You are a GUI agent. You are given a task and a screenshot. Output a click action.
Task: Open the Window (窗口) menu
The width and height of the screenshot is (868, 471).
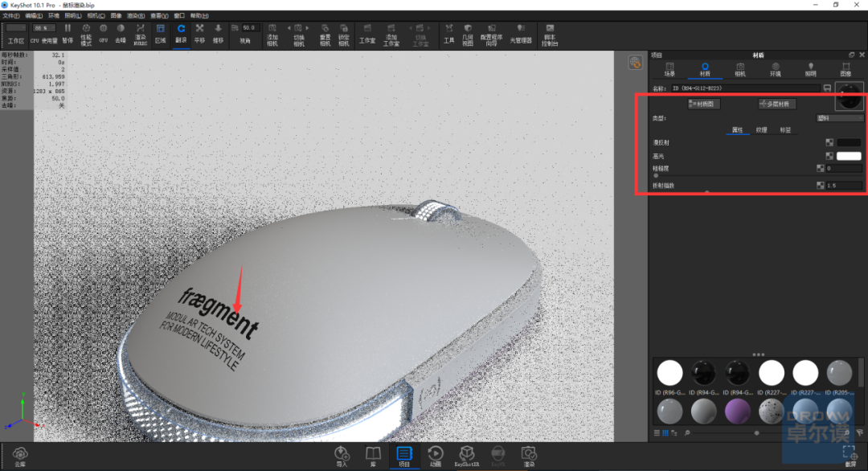[179, 15]
